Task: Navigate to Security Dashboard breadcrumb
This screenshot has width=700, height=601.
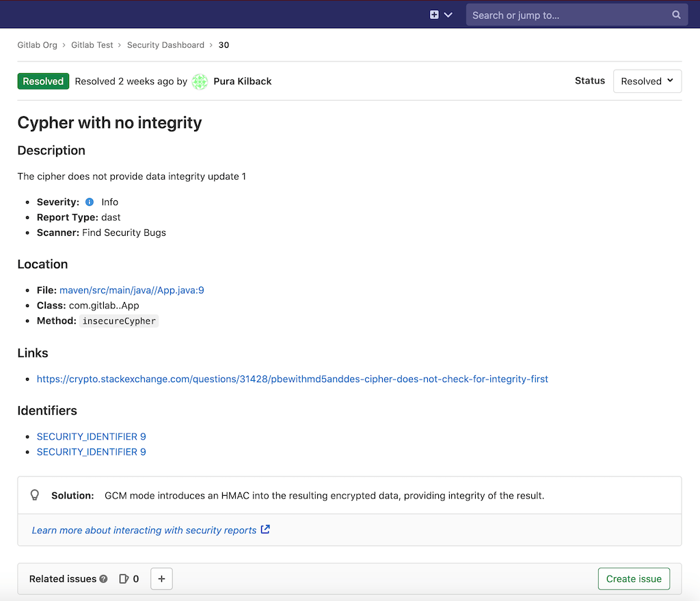Action: pos(165,45)
